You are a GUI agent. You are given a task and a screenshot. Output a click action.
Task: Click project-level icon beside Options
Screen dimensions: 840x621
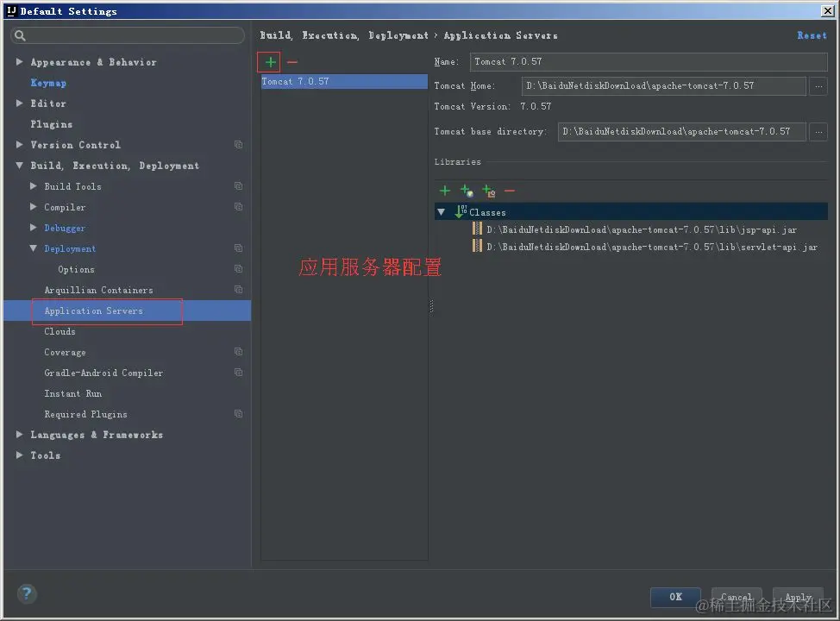238,268
